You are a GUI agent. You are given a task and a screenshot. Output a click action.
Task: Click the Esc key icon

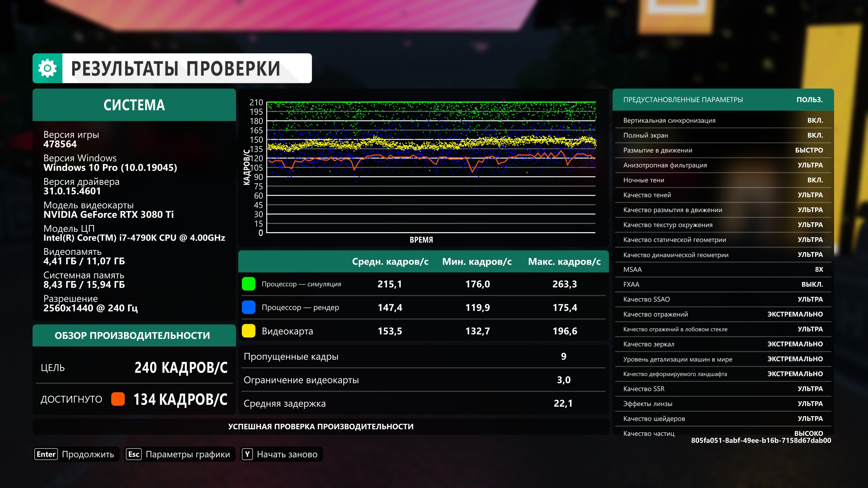pyautogui.click(x=134, y=454)
